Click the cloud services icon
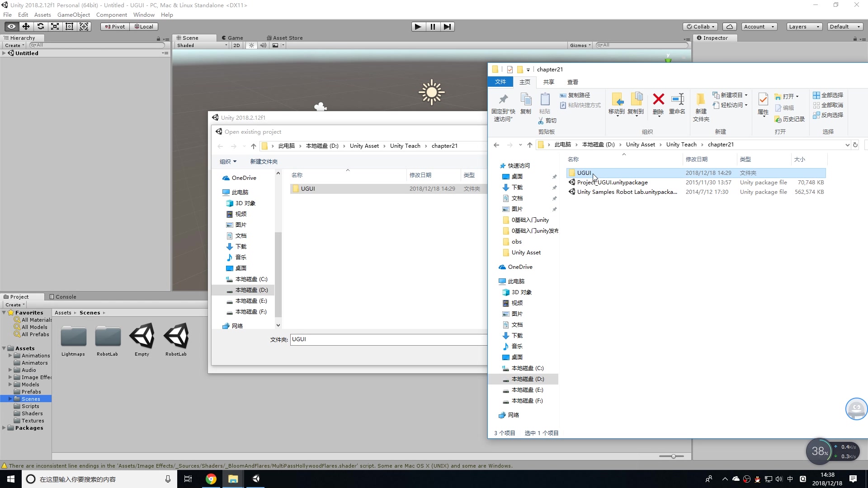This screenshot has height=488, width=868. click(729, 27)
